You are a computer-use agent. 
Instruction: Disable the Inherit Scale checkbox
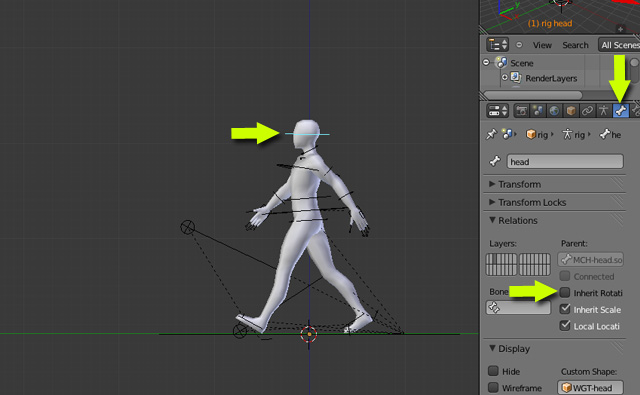tap(565, 309)
